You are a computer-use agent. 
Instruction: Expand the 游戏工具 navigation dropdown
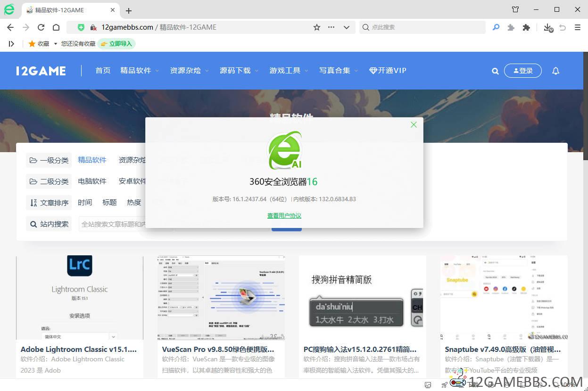(289, 71)
